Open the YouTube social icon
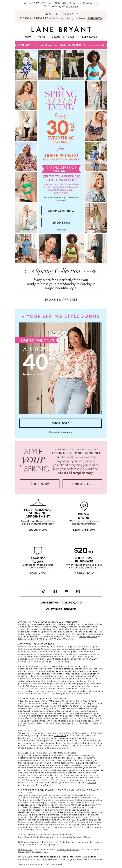122x868 pixels. click(67, 591)
